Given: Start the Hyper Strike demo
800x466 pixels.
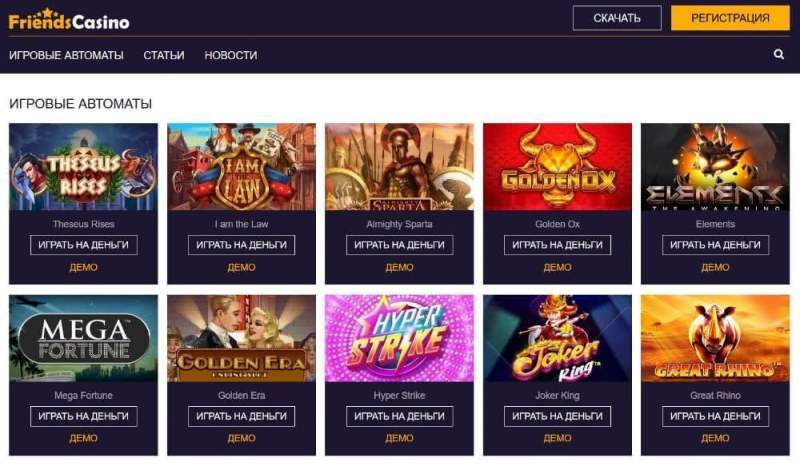Looking at the screenshot, I should tap(399, 438).
